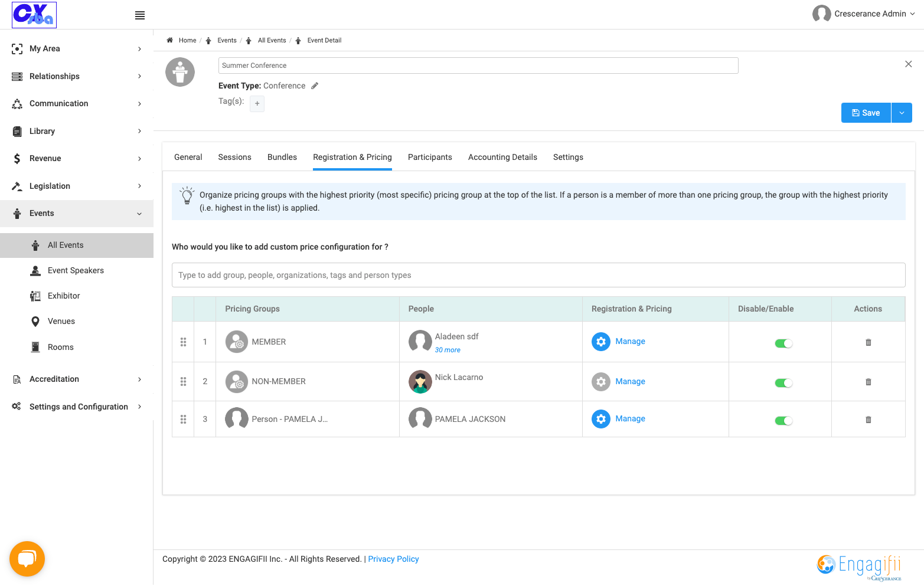Open the Privacy Policy link

[393, 559]
